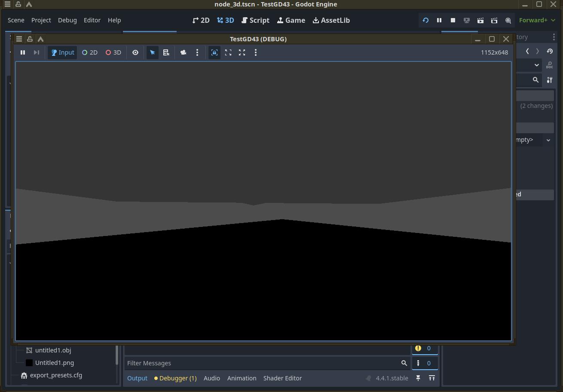Click the fullscreen expand icon in game toolbar
563x392 pixels.
click(242, 52)
